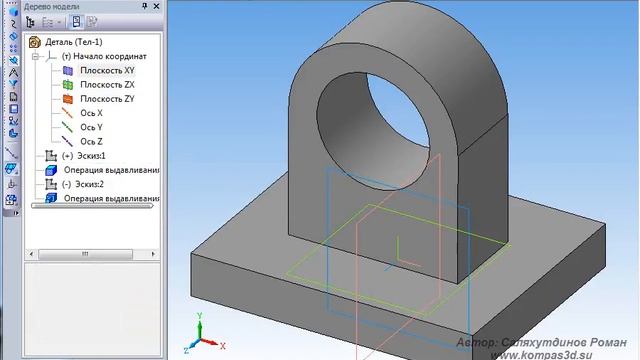Open the spatial curves toolbar icon
The image size is (640, 360).
point(13,24)
